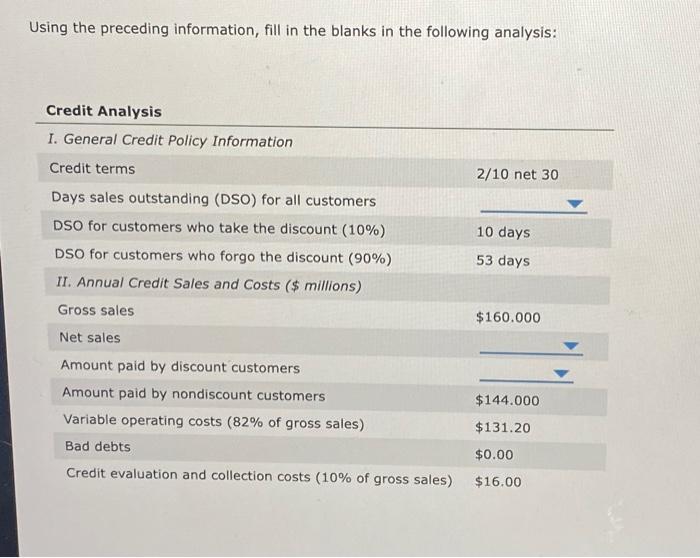The image size is (700, 558).
Task: Click the General Credit Policy Information heading
Action: [170, 141]
